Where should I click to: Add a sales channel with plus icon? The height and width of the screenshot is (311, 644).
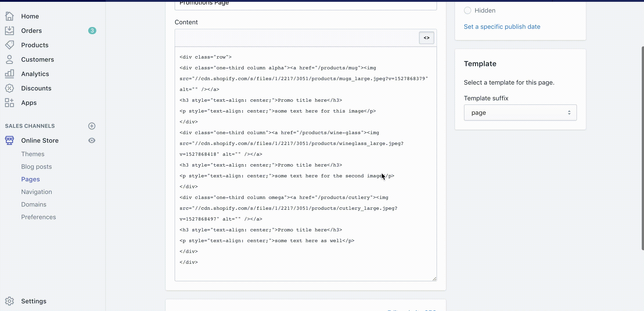pyautogui.click(x=92, y=126)
